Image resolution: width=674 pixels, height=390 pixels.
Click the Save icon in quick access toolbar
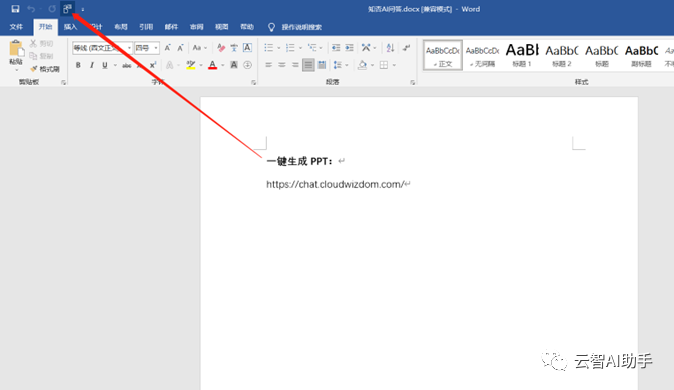pos(15,9)
